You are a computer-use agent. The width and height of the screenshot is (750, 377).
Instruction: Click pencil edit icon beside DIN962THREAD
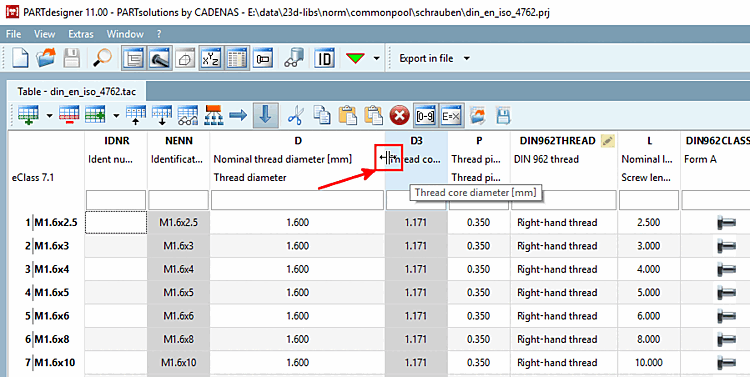(607, 141)
